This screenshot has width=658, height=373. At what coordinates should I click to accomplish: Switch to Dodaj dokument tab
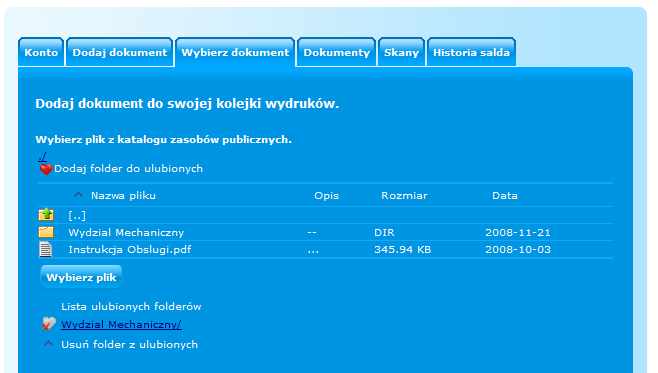pos(120,52)
